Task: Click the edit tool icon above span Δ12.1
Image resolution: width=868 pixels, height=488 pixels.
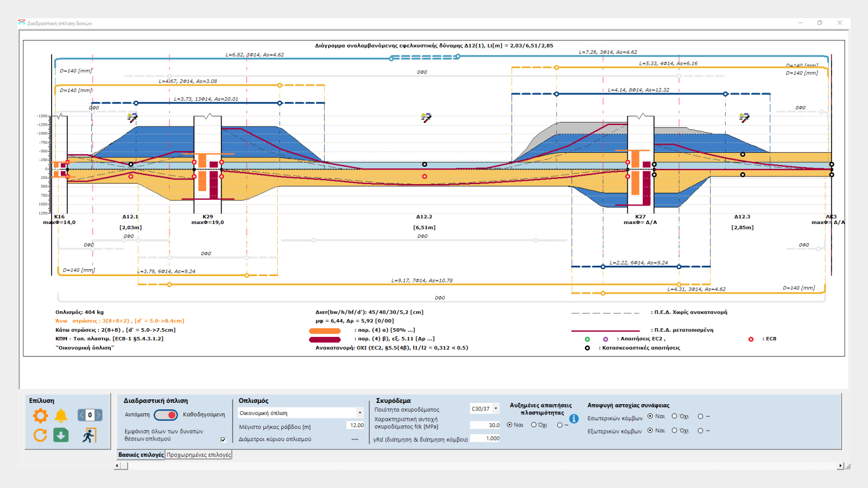Action: [x=133, y=118]
